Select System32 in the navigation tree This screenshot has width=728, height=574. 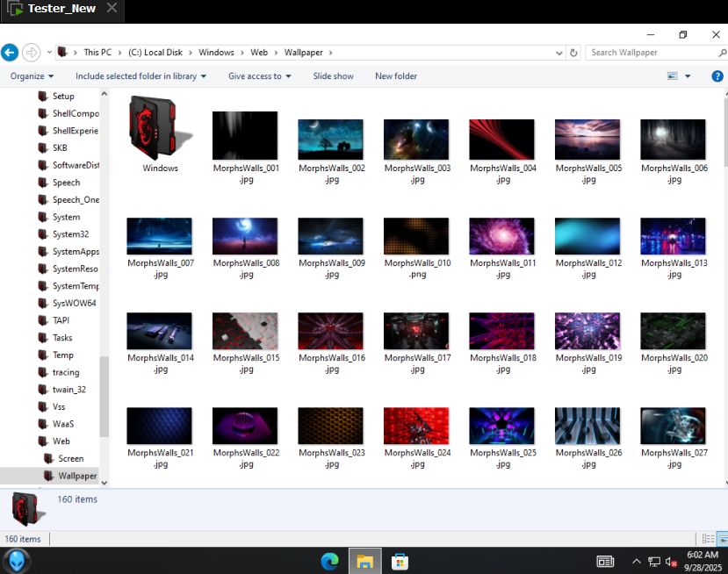(x=70, y=234)
